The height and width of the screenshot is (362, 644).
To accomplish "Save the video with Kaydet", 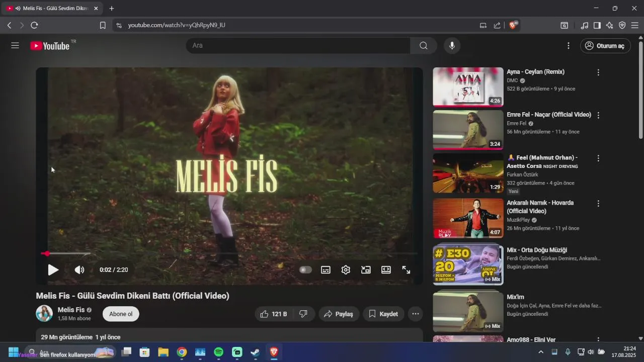I will [x=383, y=314].
